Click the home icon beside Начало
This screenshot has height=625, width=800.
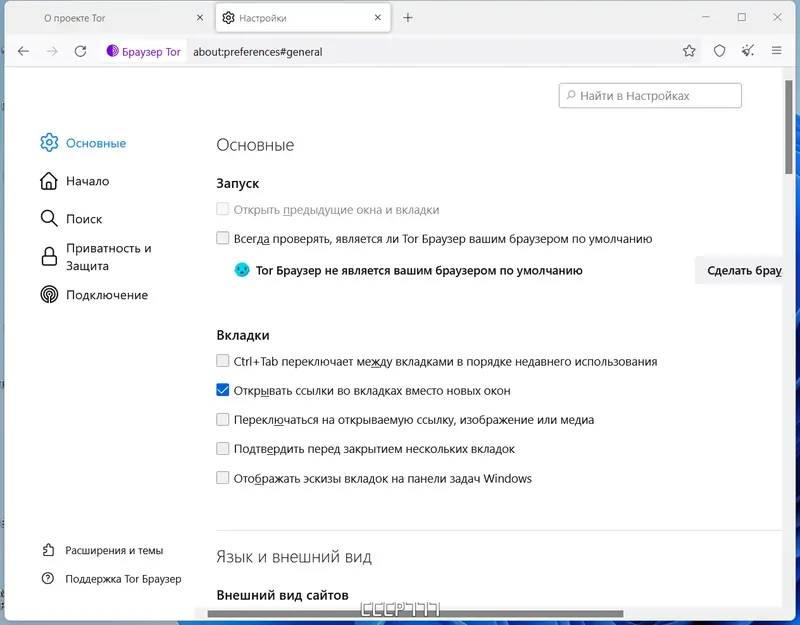pyautogui.click(x=49, y=181)
